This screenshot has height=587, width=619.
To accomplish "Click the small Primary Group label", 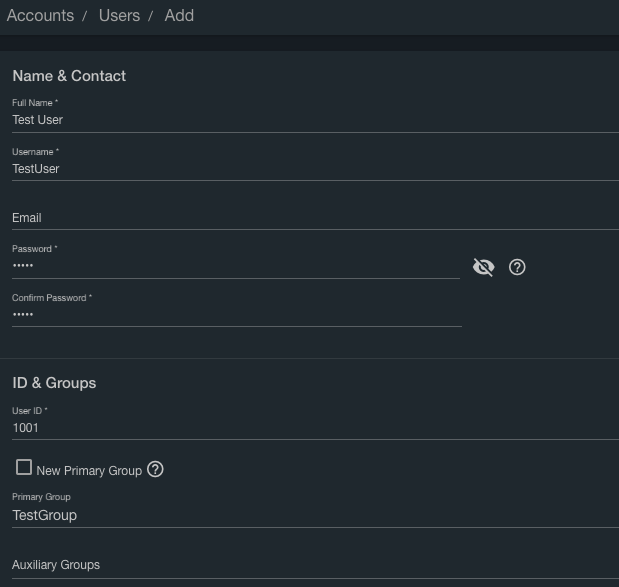I will [x=41, y=497].
